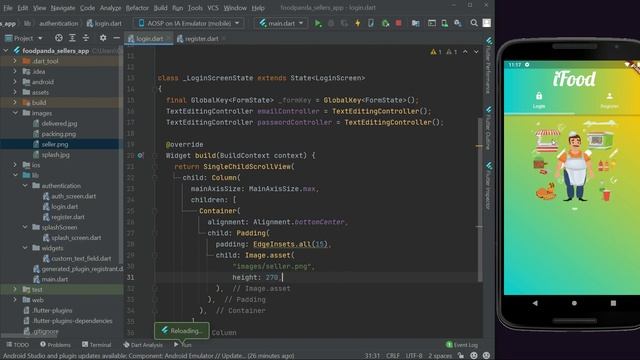Open the main.dart run configuration dropdown
Viewport: 640px width, 360px height.
tap(281, 23)
